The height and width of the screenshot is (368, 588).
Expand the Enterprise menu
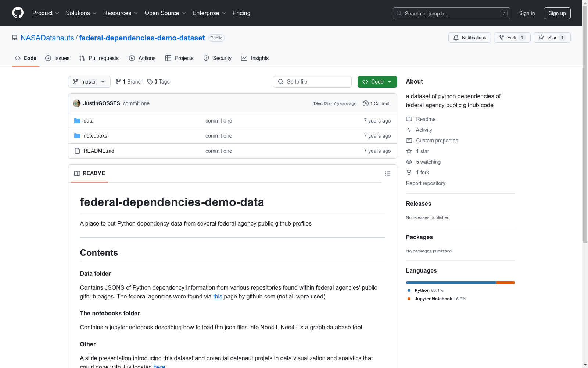pyautogui.click(x=209, y=13)
